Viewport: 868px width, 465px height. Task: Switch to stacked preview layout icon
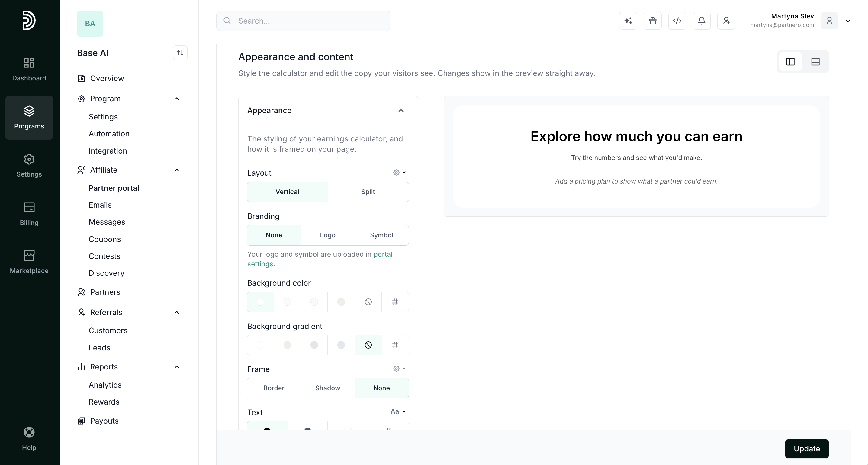coord(815,62)
